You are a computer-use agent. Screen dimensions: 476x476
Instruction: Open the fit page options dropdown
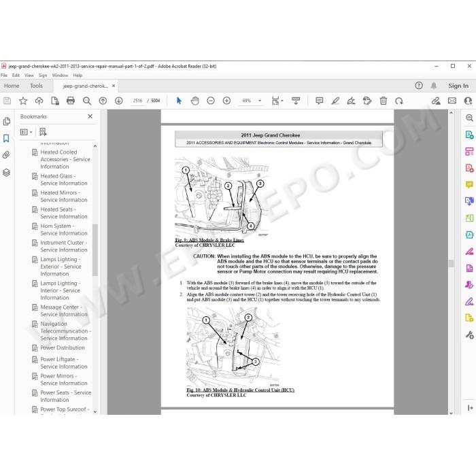(x=277, y=101)
